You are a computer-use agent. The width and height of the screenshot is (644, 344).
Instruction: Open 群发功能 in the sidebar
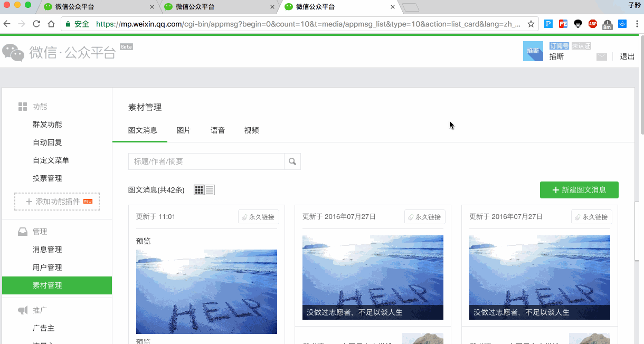[x=47, y=125]
